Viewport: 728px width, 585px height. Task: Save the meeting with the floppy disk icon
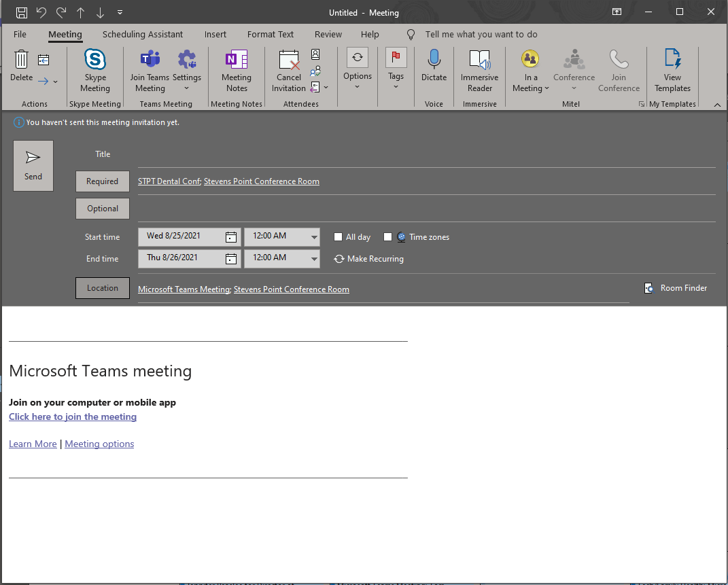[x=21, y=12]
